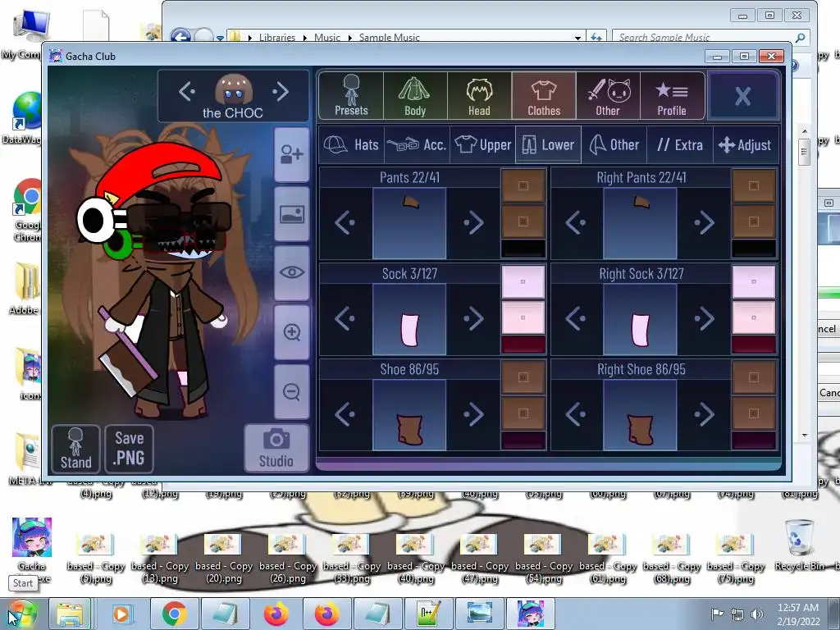840x630 pixels.
Task: Go to previous Shoe style
Action: (x=345, y=414)
